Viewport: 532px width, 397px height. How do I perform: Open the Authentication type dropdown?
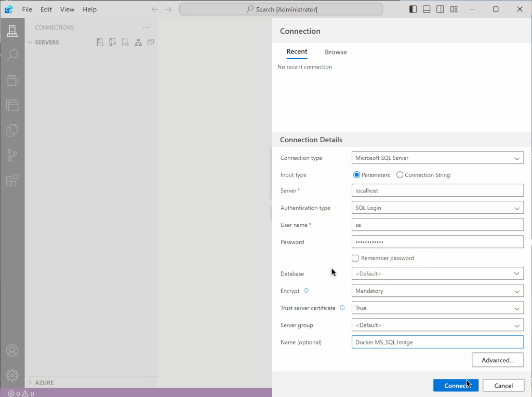pyautogui.click(x=437, y=208)
